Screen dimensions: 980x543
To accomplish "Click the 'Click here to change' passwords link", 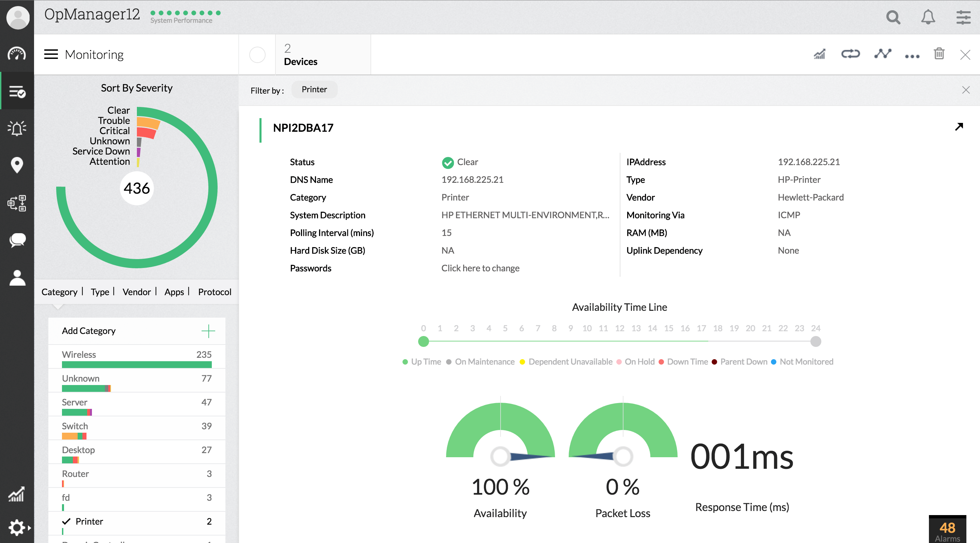I will 480,268.
